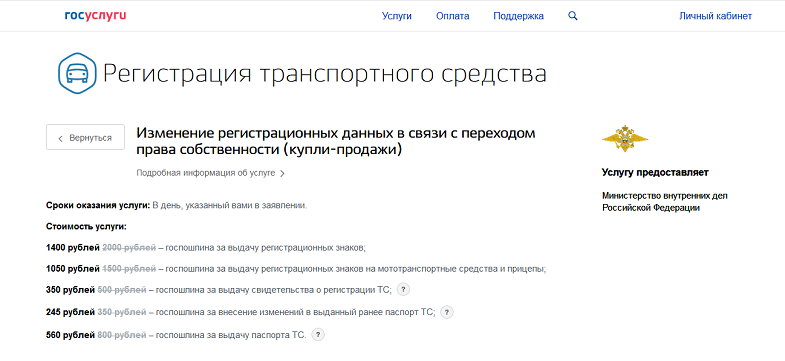Click the search magnifier icon
Screen dimensions: 785x361
573,16
